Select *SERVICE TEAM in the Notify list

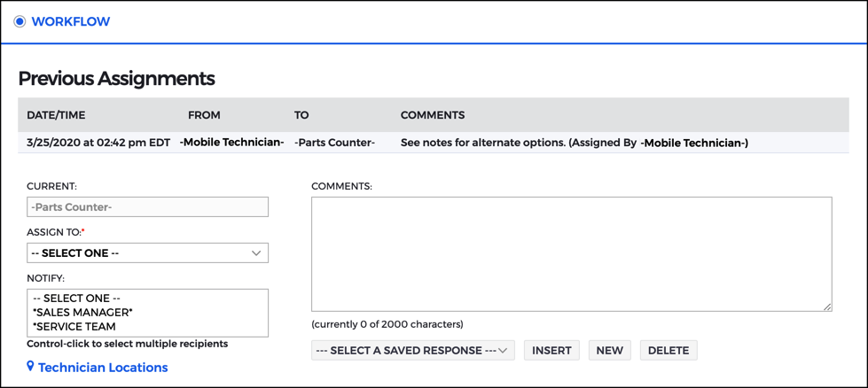click(74, 326)
